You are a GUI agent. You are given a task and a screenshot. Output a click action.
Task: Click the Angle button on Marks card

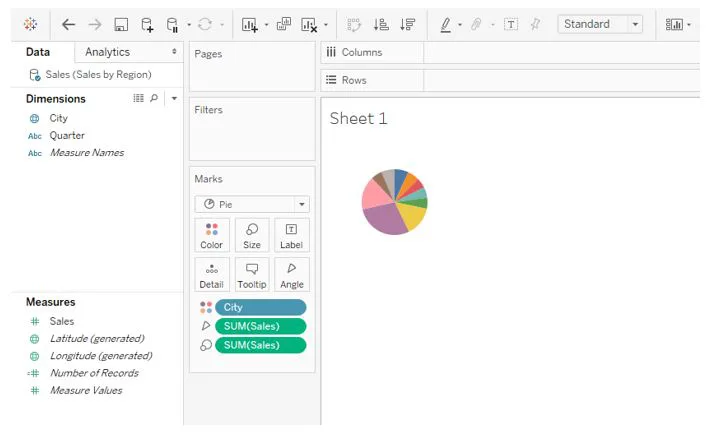coord(292,275)
